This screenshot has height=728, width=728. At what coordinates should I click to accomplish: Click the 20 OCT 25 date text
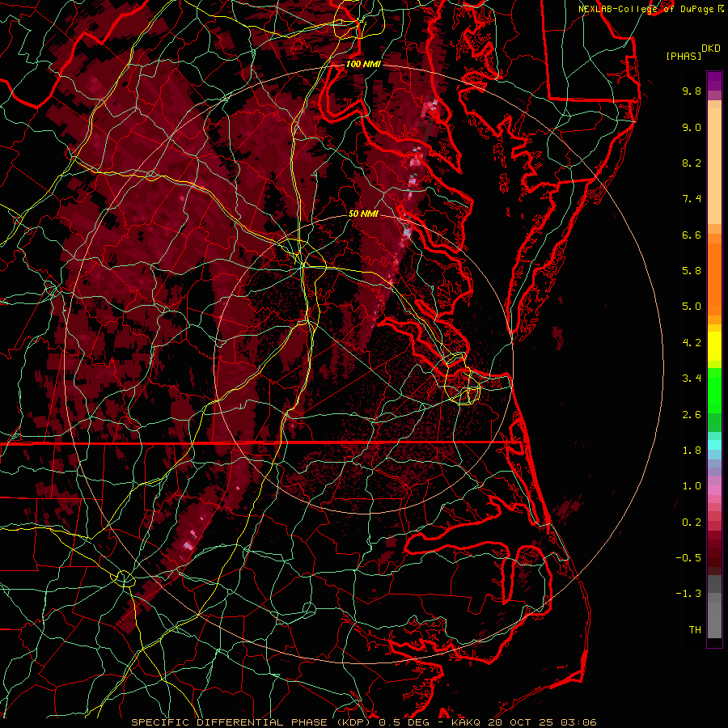point(520,722)
